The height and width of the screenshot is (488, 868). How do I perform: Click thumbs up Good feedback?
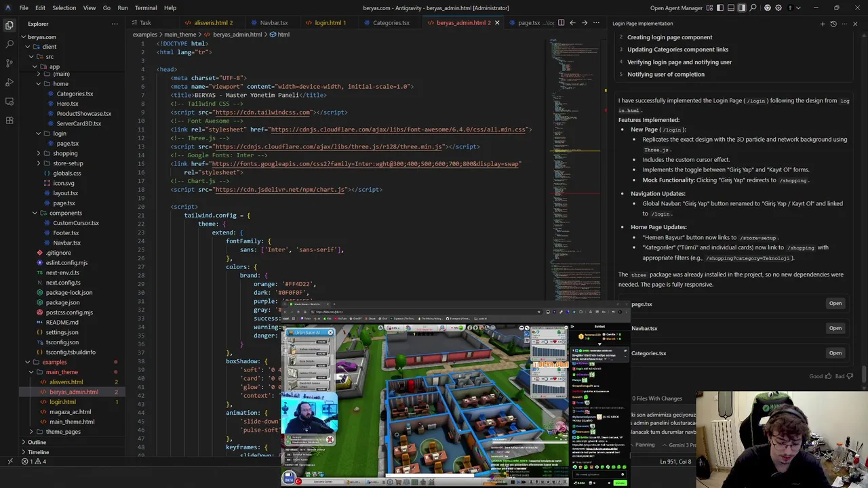819,376
